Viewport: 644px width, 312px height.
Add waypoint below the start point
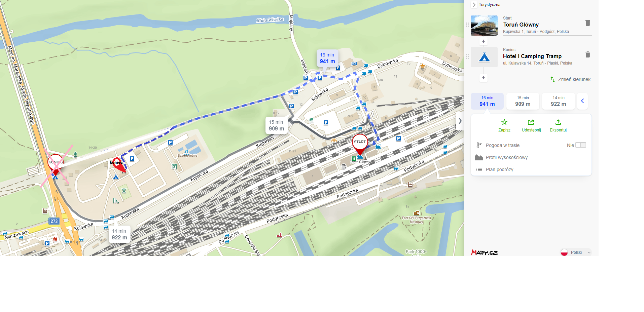click(x=484, y=41)
